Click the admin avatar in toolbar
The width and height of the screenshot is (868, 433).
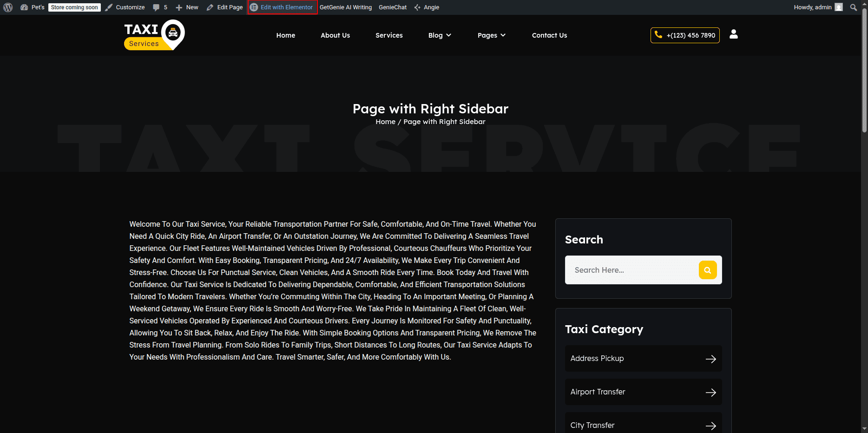[x=839, y=7]
